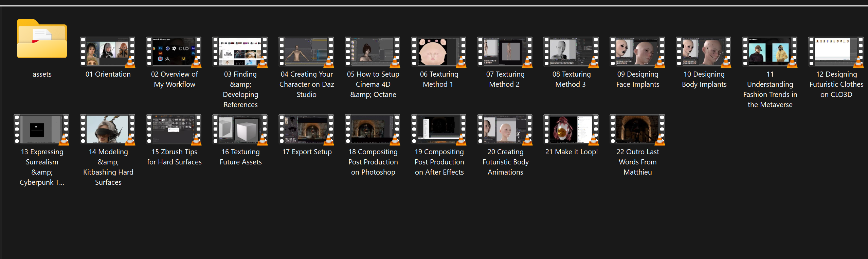Select 22 Outro Last Words From Matthieu
Screen dimensions: 868x259
(637, 129)
